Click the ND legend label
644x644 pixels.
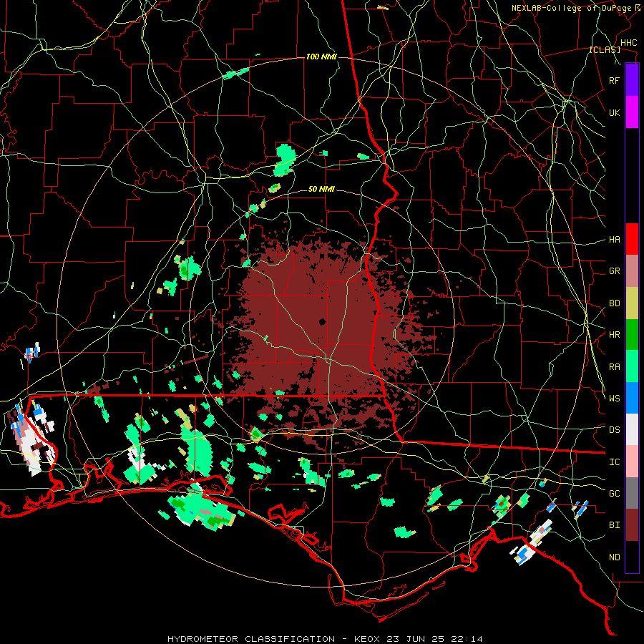614,557
